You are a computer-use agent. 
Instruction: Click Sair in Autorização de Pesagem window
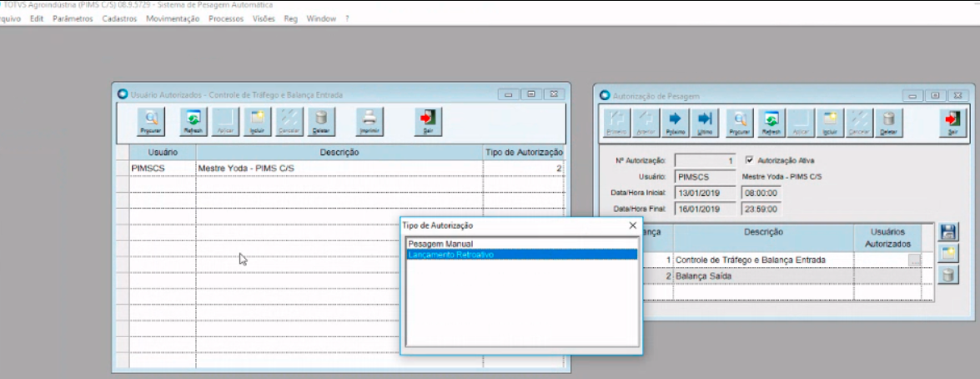pos(952,123)
